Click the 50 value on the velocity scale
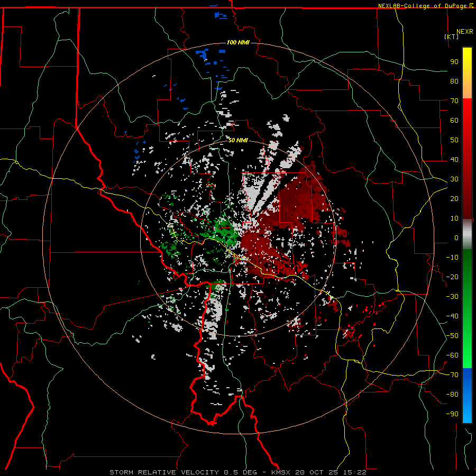 pos(454,140)
